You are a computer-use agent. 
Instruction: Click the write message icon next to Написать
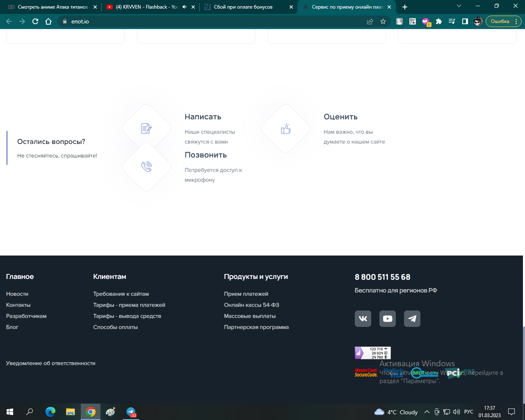[x=146, y=128]
